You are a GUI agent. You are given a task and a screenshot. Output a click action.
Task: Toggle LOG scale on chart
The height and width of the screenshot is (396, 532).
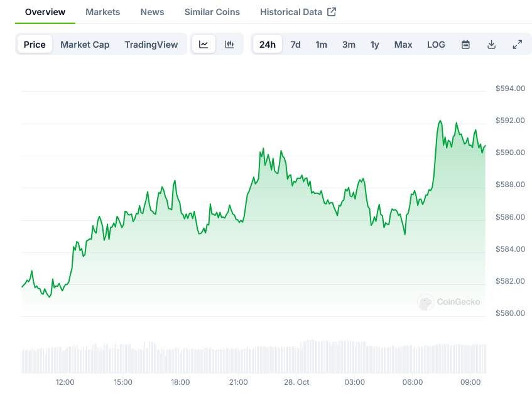436,45
